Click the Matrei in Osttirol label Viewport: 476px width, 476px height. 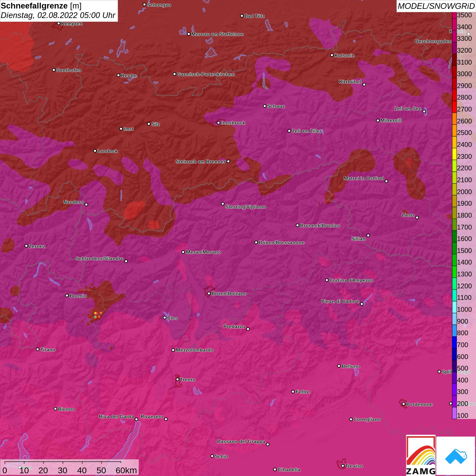[x=364, y=178]
